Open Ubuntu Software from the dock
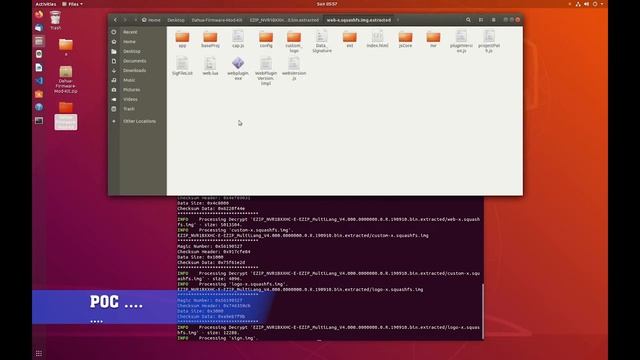 click(x=39, y=94)
